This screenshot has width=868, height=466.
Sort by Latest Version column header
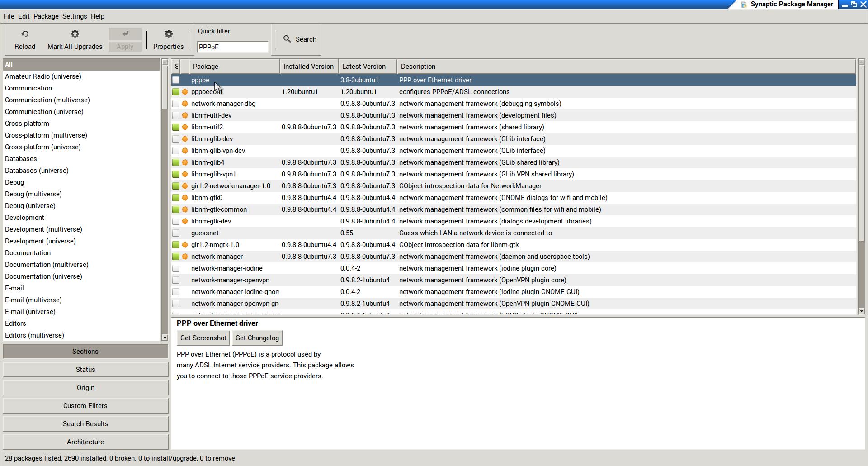[367, 67]
